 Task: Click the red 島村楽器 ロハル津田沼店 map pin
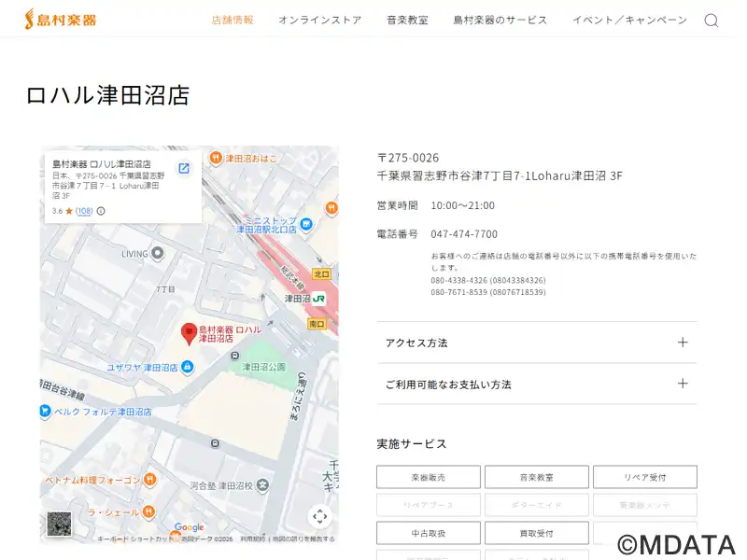(x=190, y=334)
